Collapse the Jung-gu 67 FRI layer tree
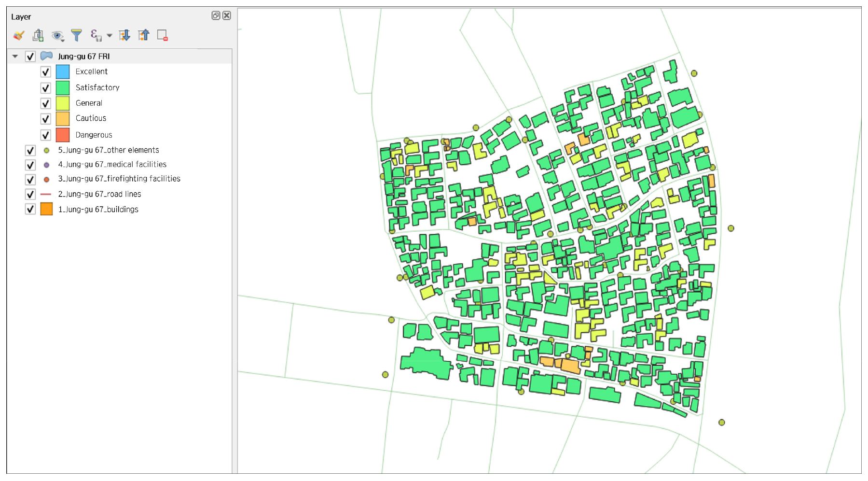868x481 pixels. tap(15, 57)
